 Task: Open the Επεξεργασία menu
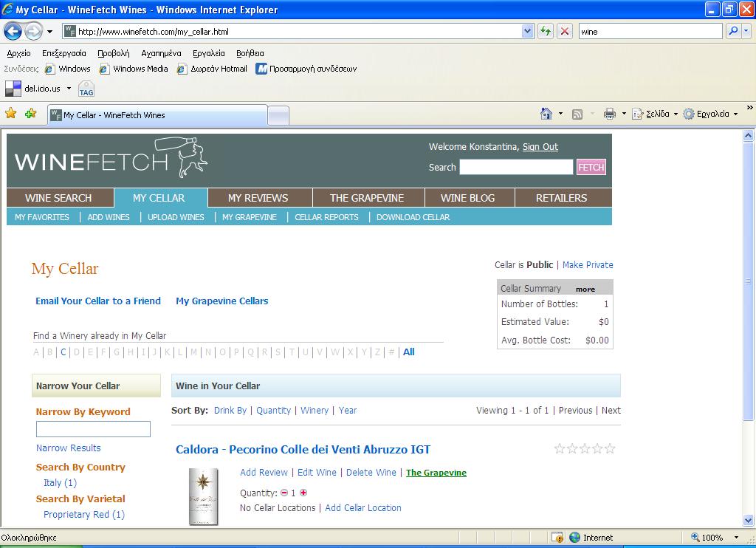pyautogui.click(x=64, y=54)
